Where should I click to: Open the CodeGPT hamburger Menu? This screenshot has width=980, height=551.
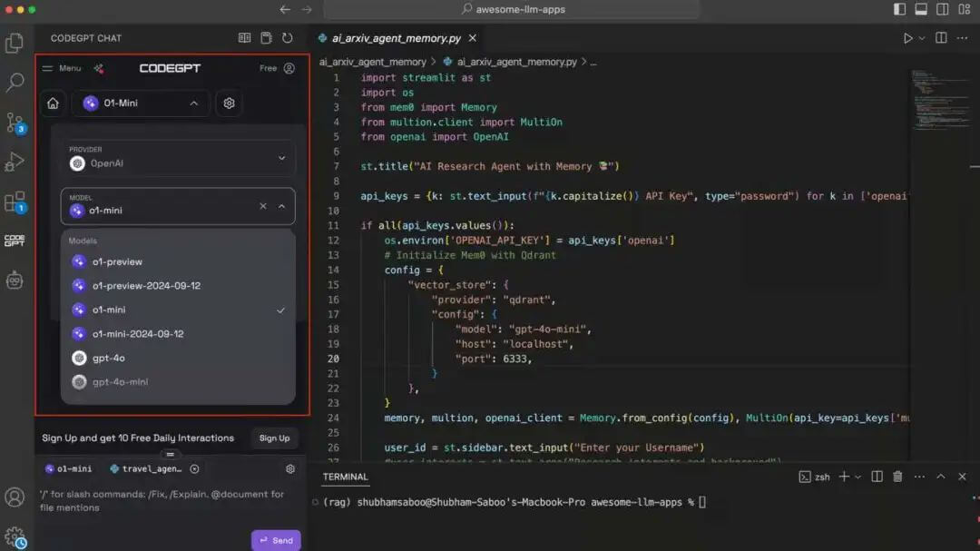click(x=62, y=68)
